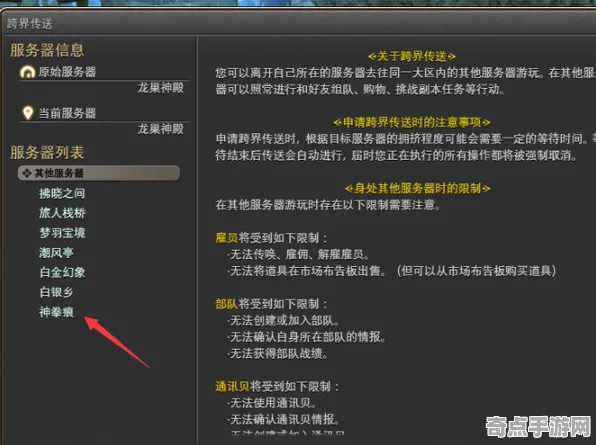Select the 旅人栈桥 server
596x445 pixels.
62,213
